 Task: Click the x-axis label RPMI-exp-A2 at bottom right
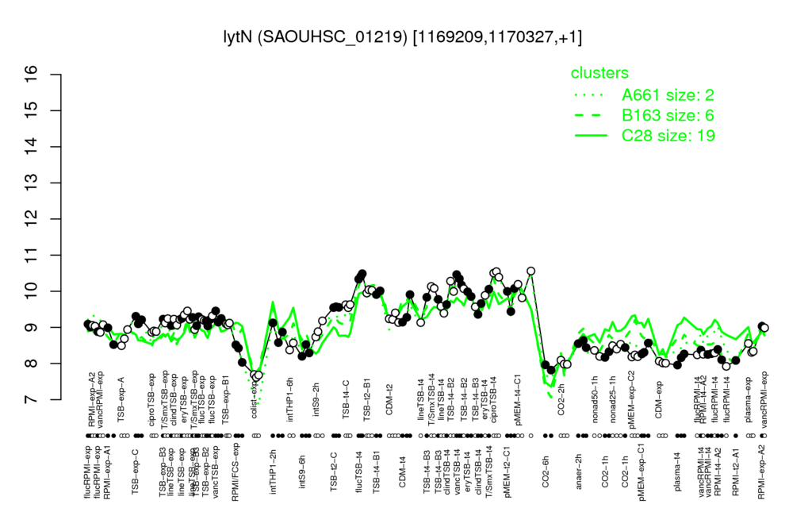pos(761,471)
